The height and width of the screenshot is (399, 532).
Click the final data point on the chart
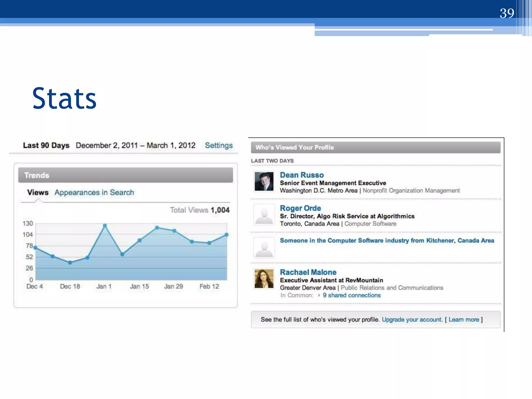click(227, 235)
